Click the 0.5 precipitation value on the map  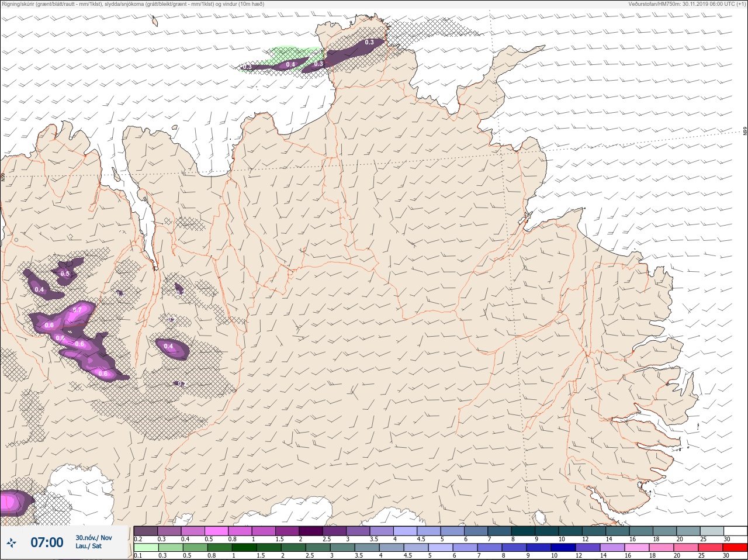[x=65, y=274]
